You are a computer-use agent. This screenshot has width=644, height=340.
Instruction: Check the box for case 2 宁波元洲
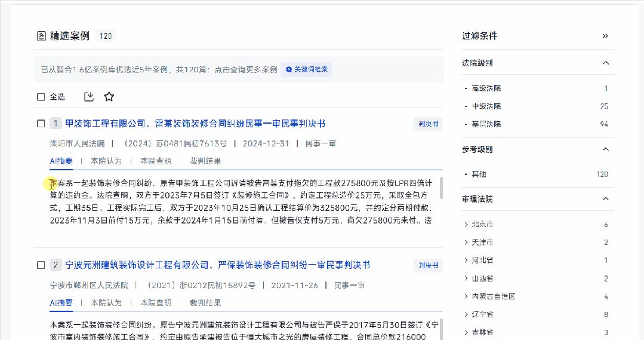point(41,265)
